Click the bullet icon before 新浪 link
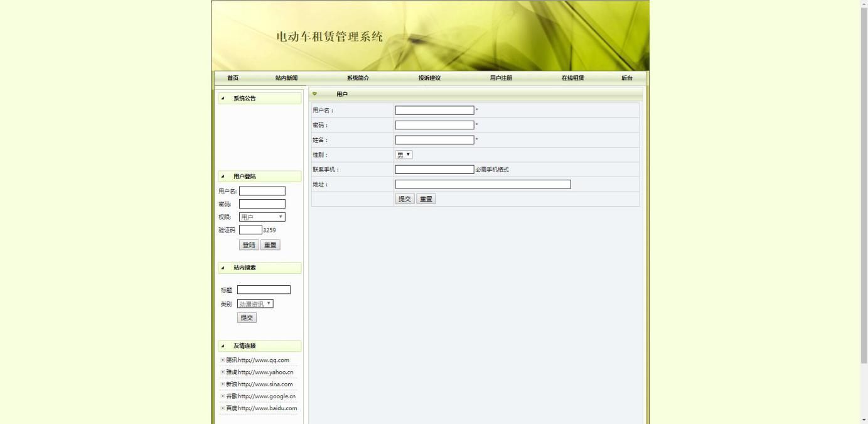Image resolution: width=868 pixels, height=424 pixels. coord(223,384)
